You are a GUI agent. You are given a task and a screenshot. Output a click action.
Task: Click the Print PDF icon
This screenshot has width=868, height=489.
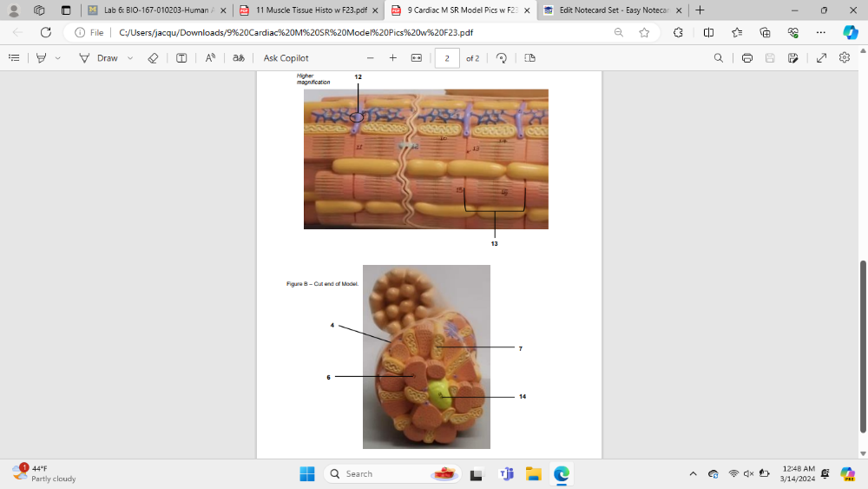pyautogui.click(x=746, y=58)
